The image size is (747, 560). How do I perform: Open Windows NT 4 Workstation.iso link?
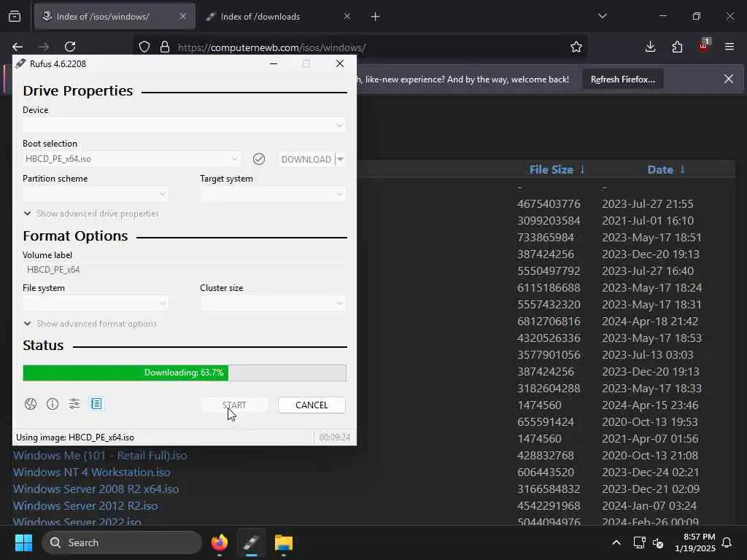91,472
